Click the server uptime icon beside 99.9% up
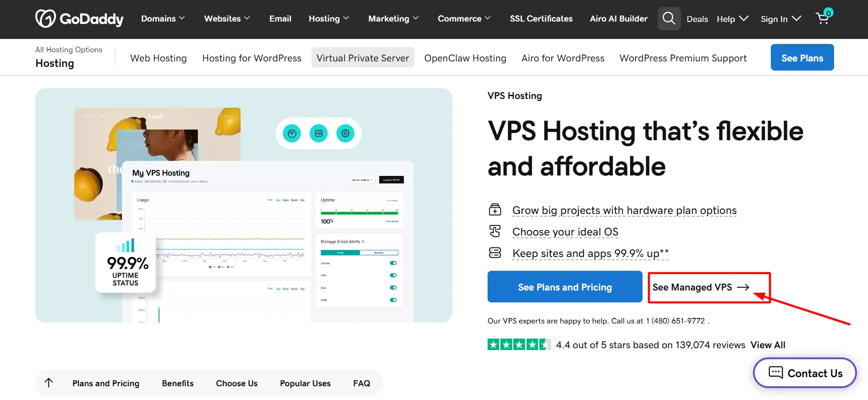The height and width of the screenshot is (400, 868). [x=495, y=253]
